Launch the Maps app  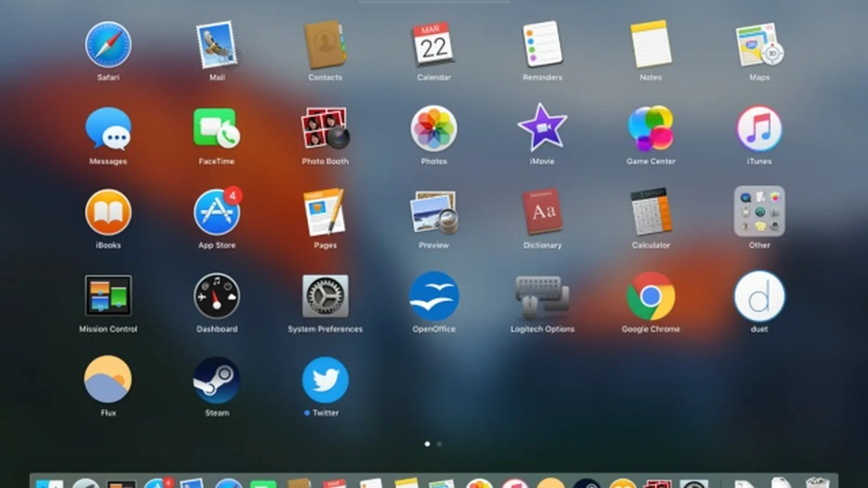click(759, 45)
